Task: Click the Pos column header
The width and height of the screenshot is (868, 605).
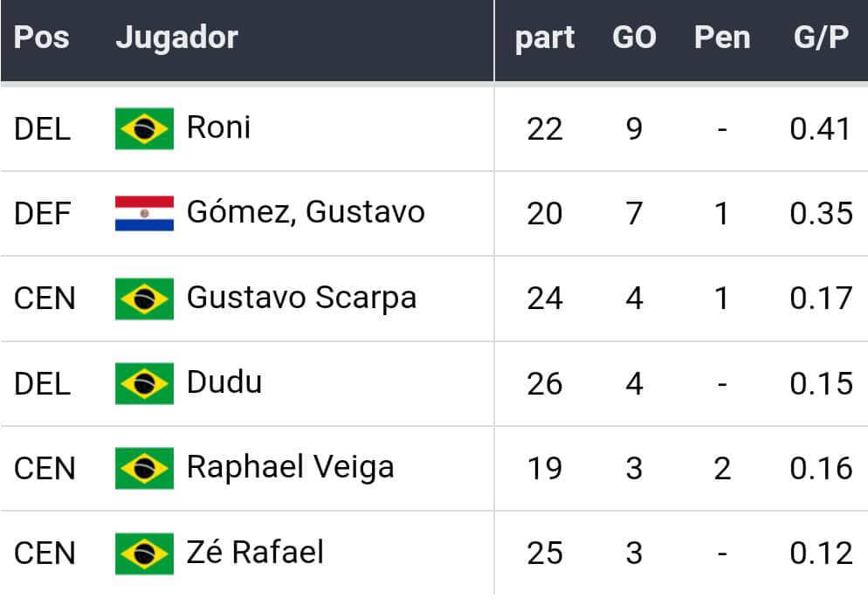Action: (42, 38)
